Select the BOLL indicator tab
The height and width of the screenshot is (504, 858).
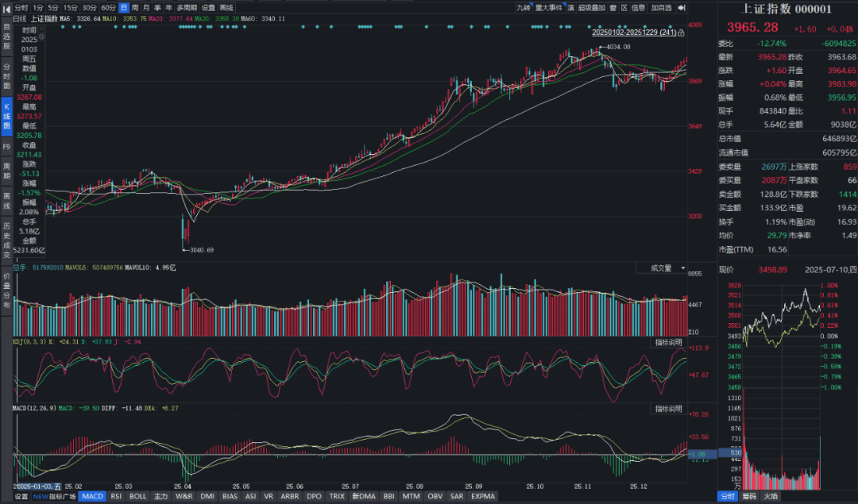coord(138,496)
